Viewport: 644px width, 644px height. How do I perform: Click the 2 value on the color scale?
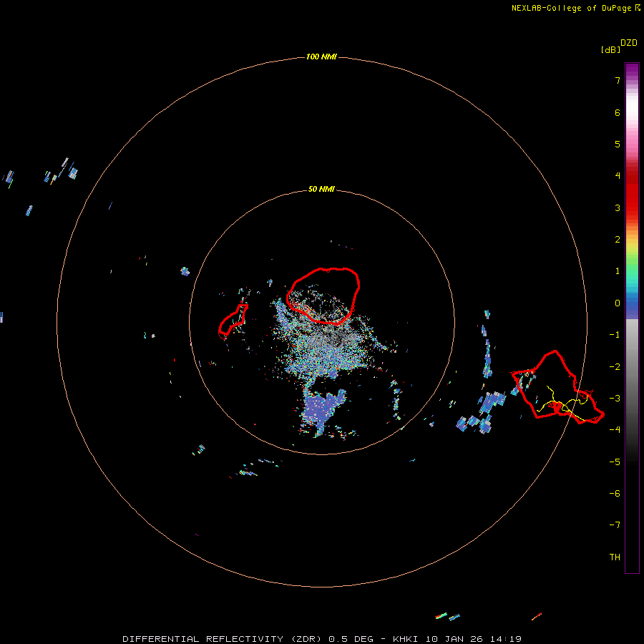[618, 240]
